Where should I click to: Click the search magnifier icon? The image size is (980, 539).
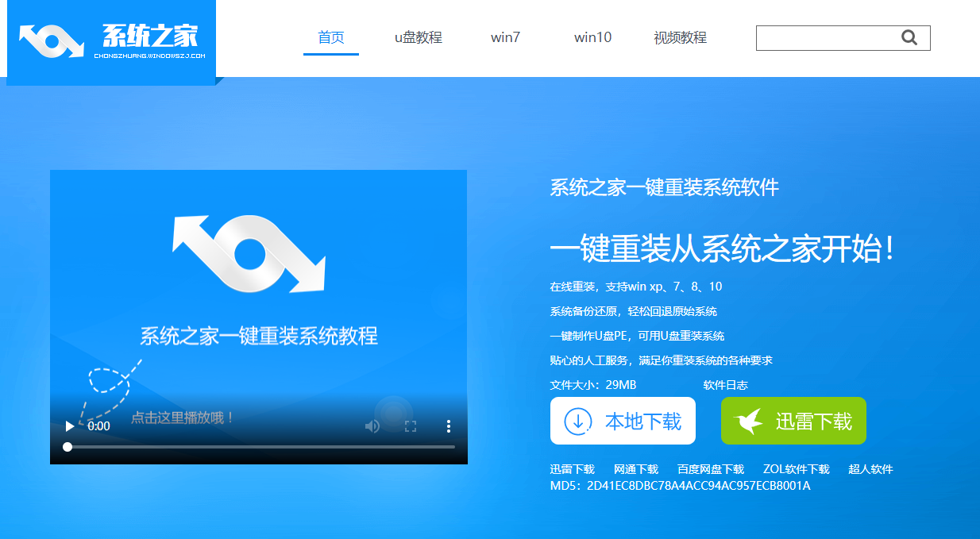(x=910, y=37)
